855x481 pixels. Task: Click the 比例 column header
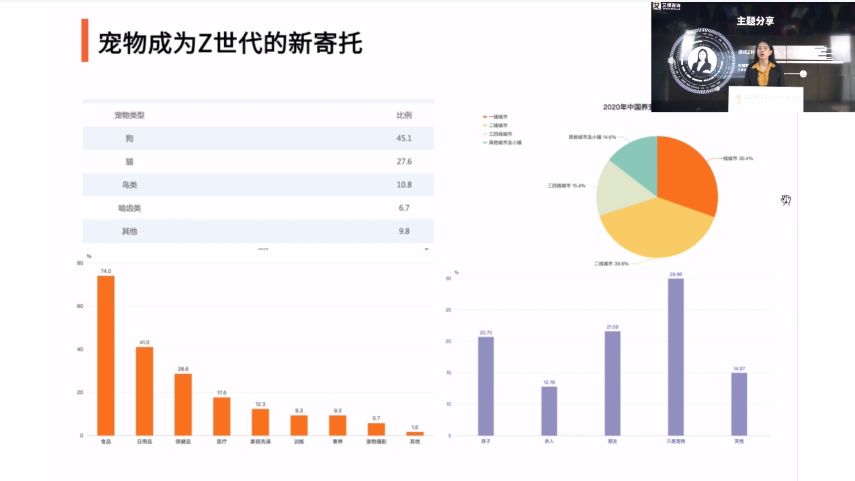(404, 115)
